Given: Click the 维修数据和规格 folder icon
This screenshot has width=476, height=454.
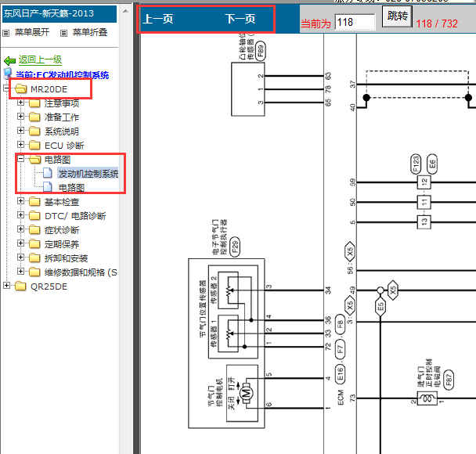Looking at the screenshot, I should pyautogui.click(x=34, y=272).
